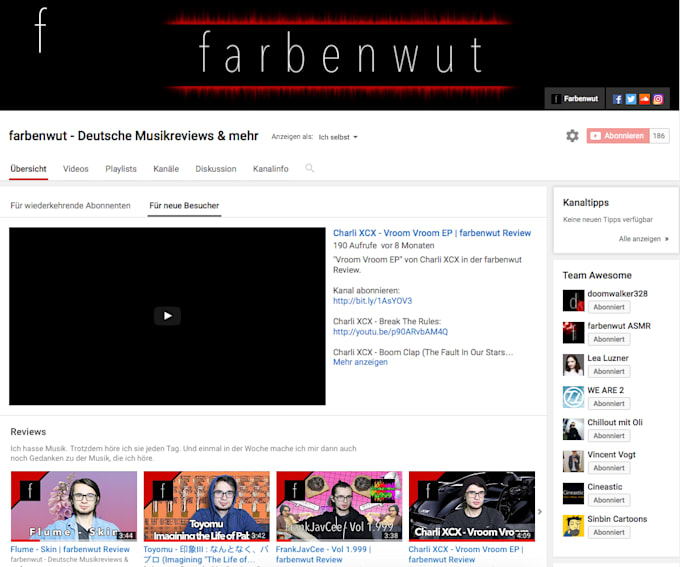
Task: Open the youtu.be/p90ARvbAM4Q link
Action: pyautogui.click(x=390, y=331)
